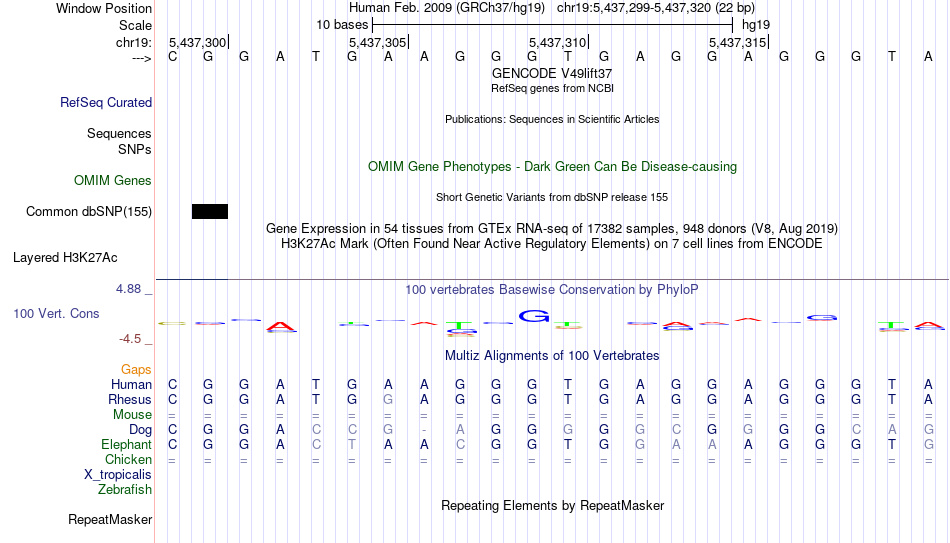This screenshot has height=543, width=950.
Task: Select the Chicken alignment row label
Action: coord(128,460)
